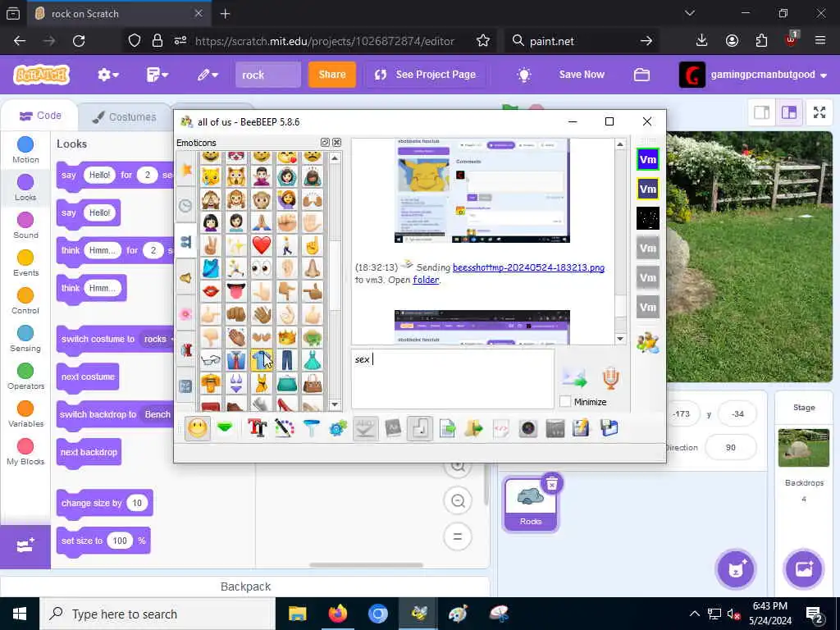
Task: Select the yellow-bordered Vm user avatar
Action: click(x=648, y=189)
